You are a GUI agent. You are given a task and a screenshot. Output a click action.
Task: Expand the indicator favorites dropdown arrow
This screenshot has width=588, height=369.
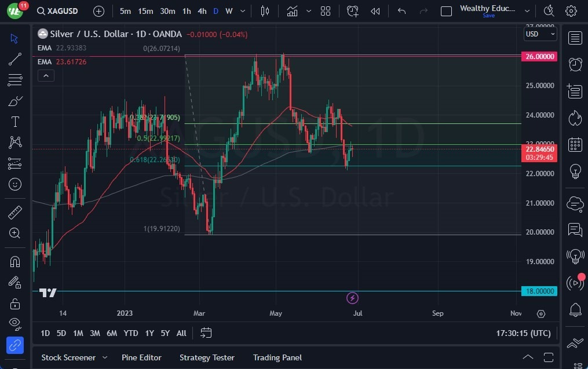pyautogui.click(x=309, y=11)
